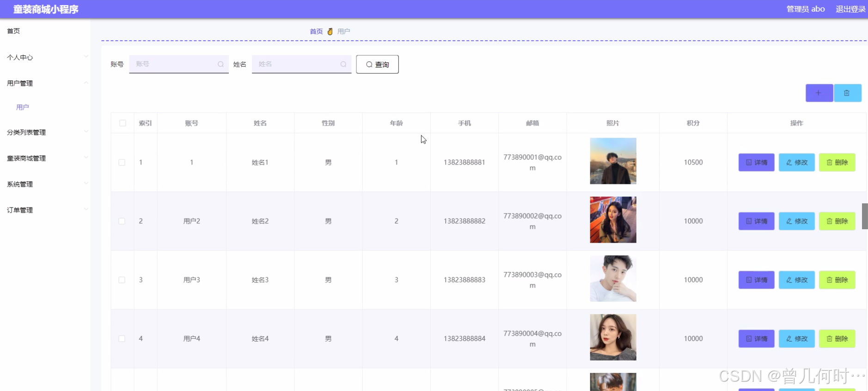
Task: Click points value 10500
Action: (693, 162)
